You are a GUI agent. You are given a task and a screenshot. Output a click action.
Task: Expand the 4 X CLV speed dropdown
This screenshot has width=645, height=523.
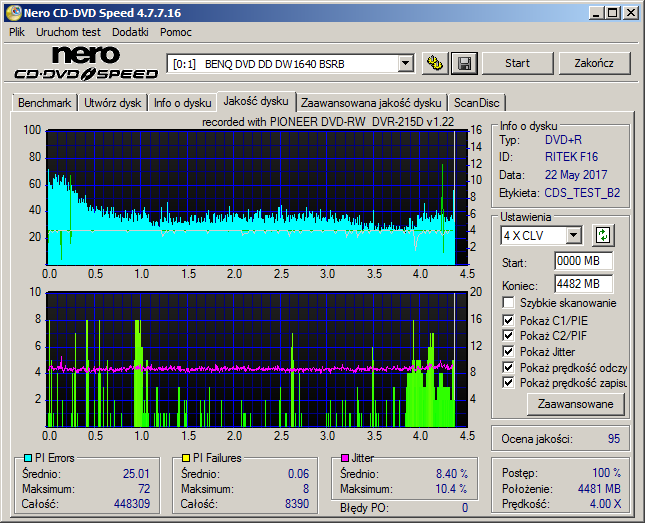573,236
